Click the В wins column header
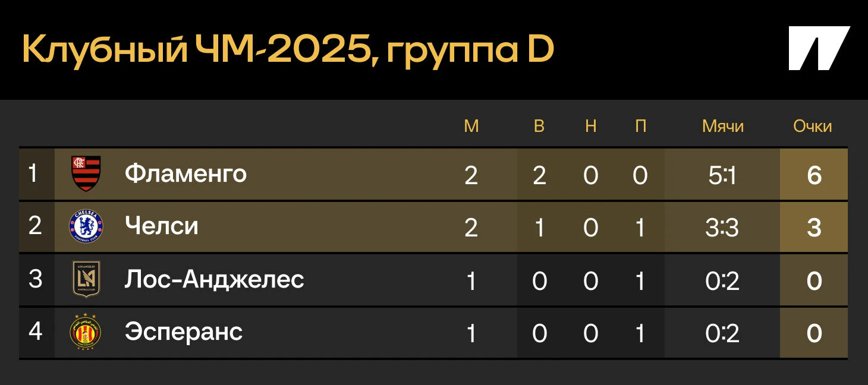 point(539,126)
